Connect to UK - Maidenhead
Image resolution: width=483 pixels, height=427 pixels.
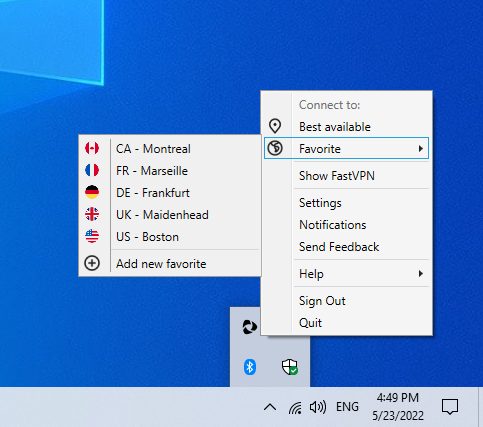pos(170,215)
